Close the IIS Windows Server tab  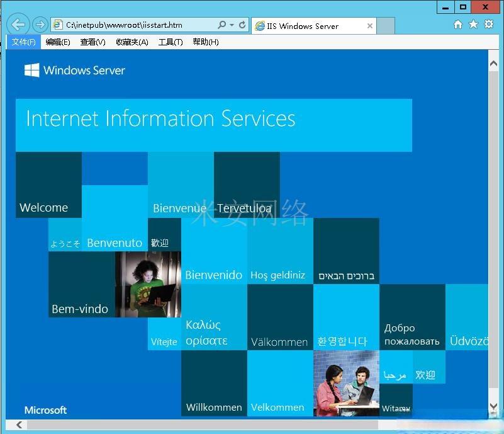tap(369, 26)
